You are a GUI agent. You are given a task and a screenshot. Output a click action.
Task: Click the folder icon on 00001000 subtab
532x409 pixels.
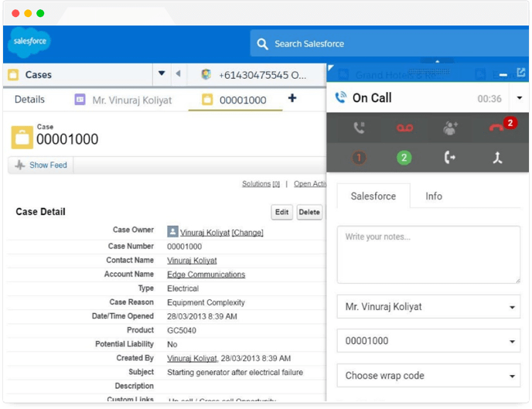(x=207, y=100)
